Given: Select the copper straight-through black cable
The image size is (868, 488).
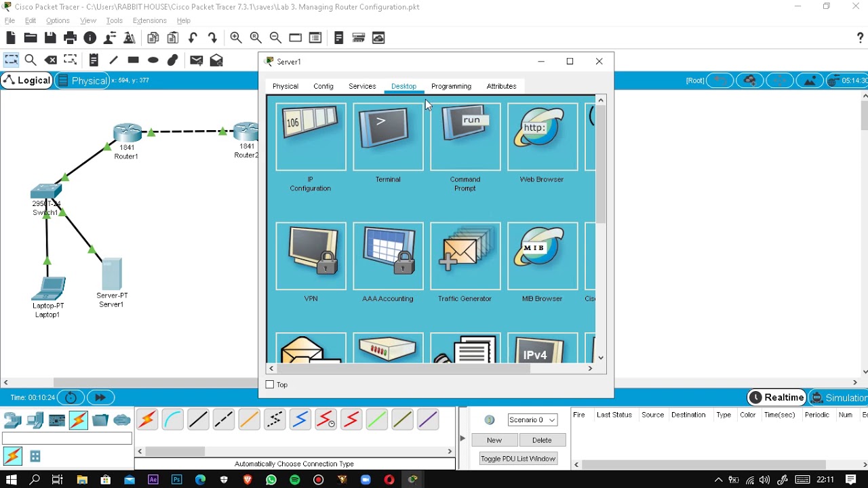Looking at the screenshot, I should click(198, 420).
